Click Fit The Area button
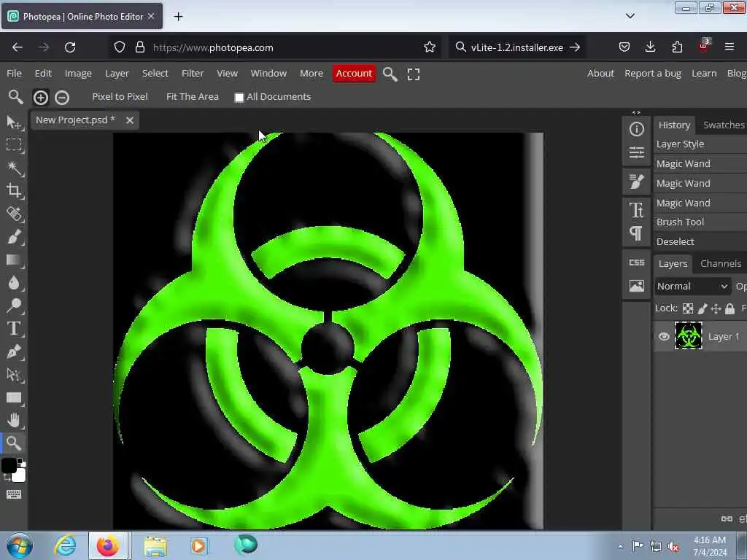This screenshot has height=560, width=747. (x=193, y=97)
